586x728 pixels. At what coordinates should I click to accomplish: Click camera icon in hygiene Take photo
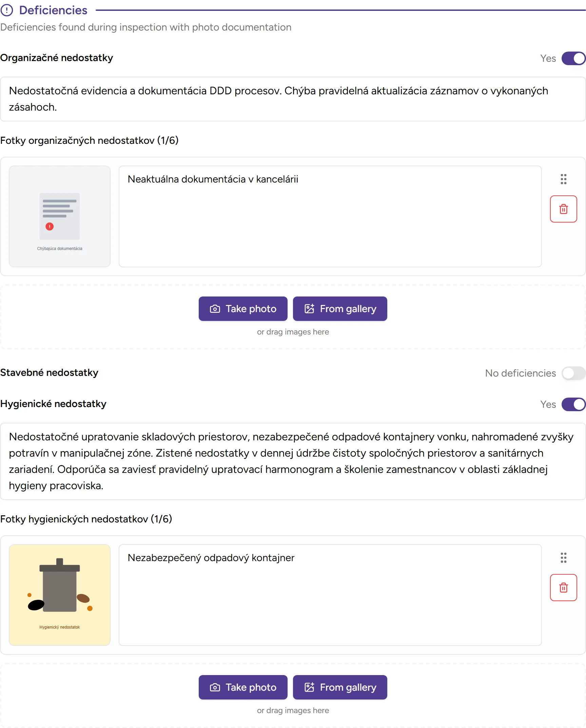(x=215, y=687)
